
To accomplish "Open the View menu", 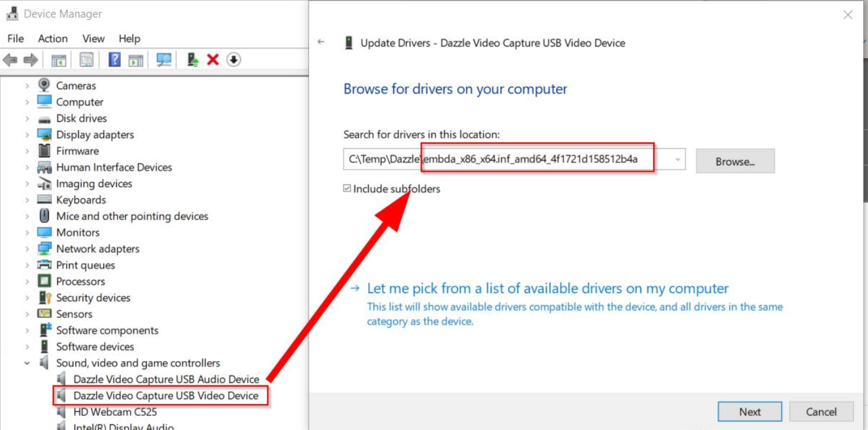I will 93,38.
